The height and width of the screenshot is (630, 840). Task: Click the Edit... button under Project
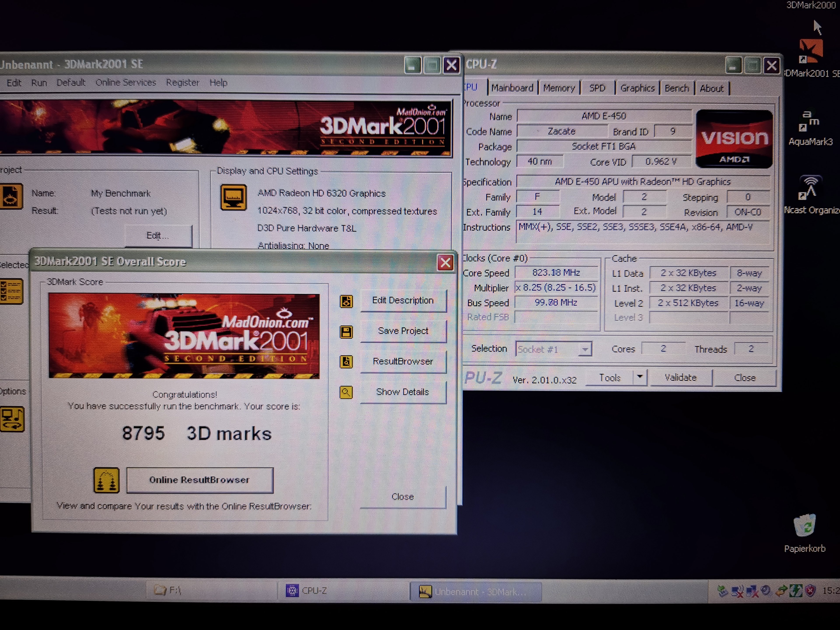coord(157,236)
